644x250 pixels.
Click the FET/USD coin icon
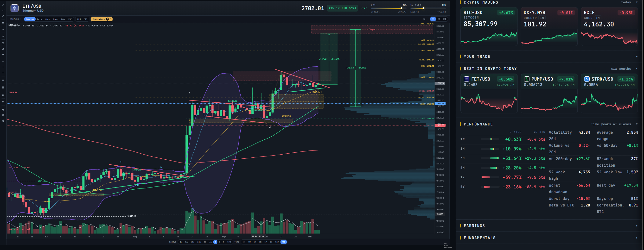tap(467, 79)
